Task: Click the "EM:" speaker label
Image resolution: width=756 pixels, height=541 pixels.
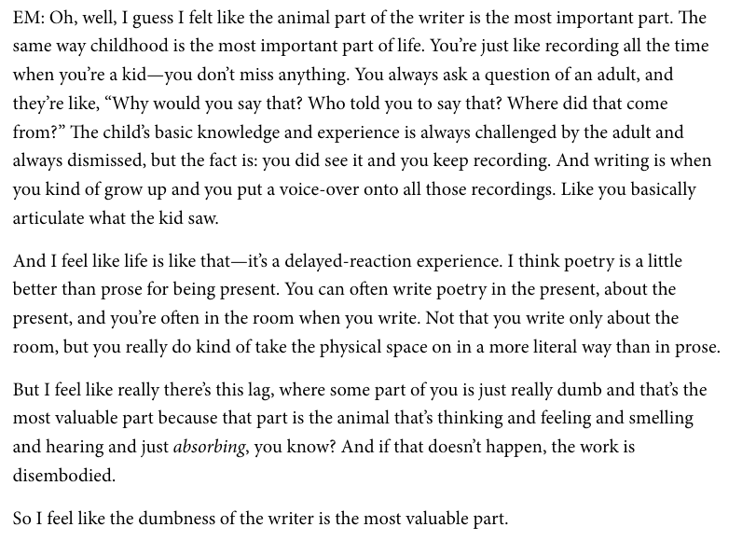Action: 30,18
